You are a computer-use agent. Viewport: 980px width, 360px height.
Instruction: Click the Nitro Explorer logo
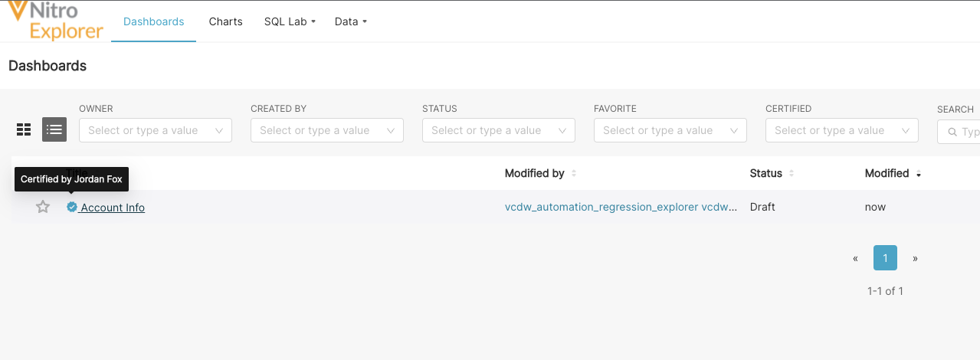[55, 21]
